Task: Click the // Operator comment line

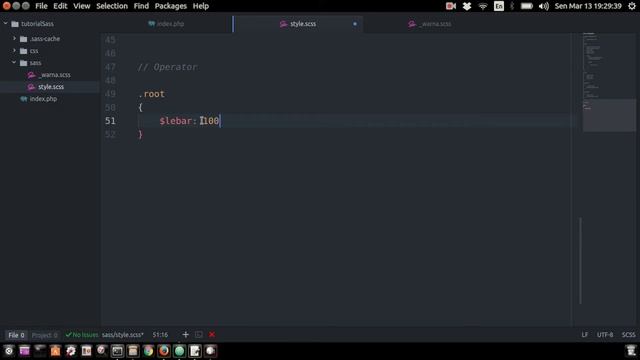Action: pyautogui.click(x=167, y=67)
